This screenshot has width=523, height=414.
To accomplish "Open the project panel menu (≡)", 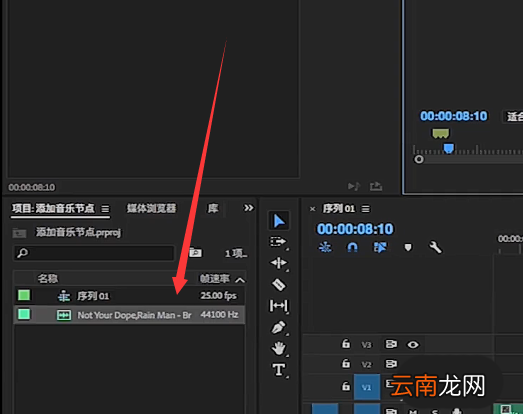I will pyautogui.click(x=105, y=209).
